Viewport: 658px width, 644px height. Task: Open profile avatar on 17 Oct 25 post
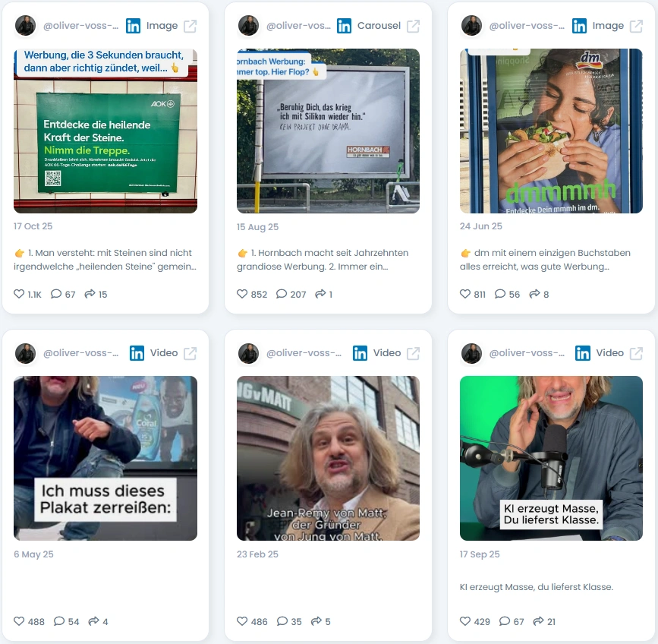tap(25, 26)
